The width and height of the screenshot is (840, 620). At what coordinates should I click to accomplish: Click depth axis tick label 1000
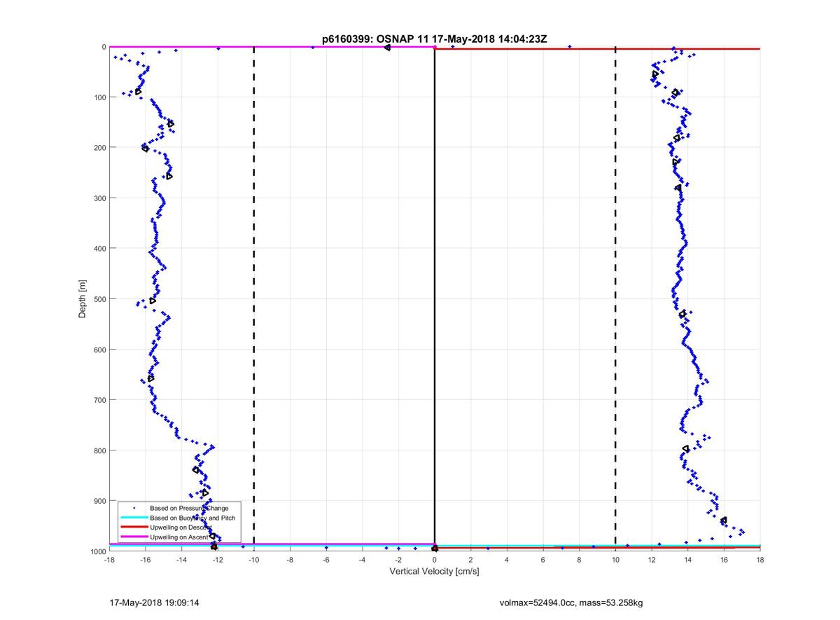[97, 551]
